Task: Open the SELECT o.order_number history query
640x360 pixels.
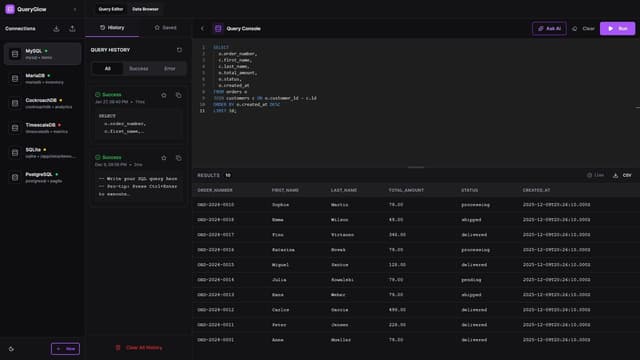Action: tap(138, 124)
